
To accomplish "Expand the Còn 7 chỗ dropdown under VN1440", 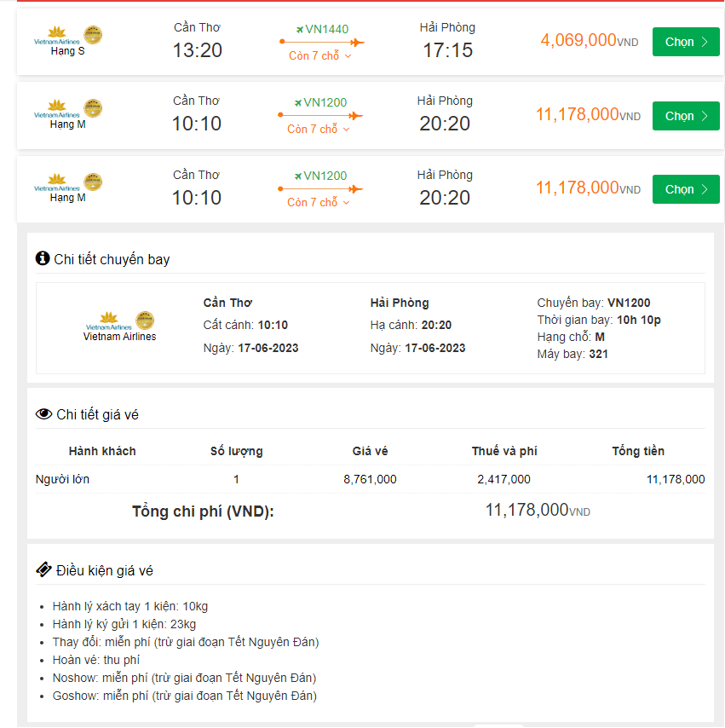I will tap(319, 56).
